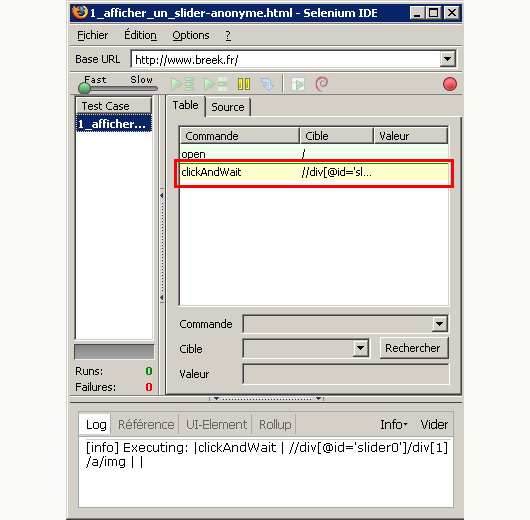This screenshot has height=520, width=530.
Task: Click the Fast/Slow speed slider handle
Action: click(x=84, y=88)
